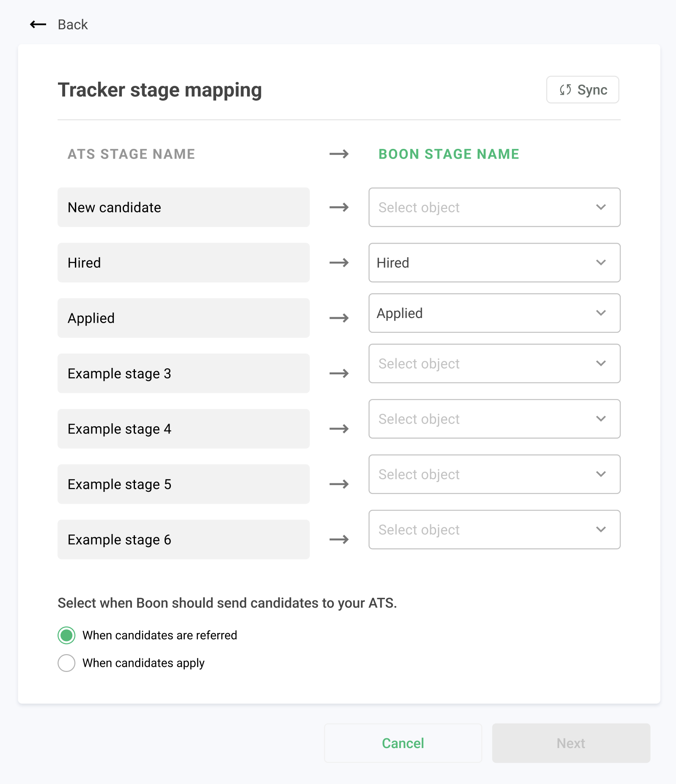Click the Example stage 6 ATS field
The width and height of the screenshot is (676, 784).
tap(183, 540)
